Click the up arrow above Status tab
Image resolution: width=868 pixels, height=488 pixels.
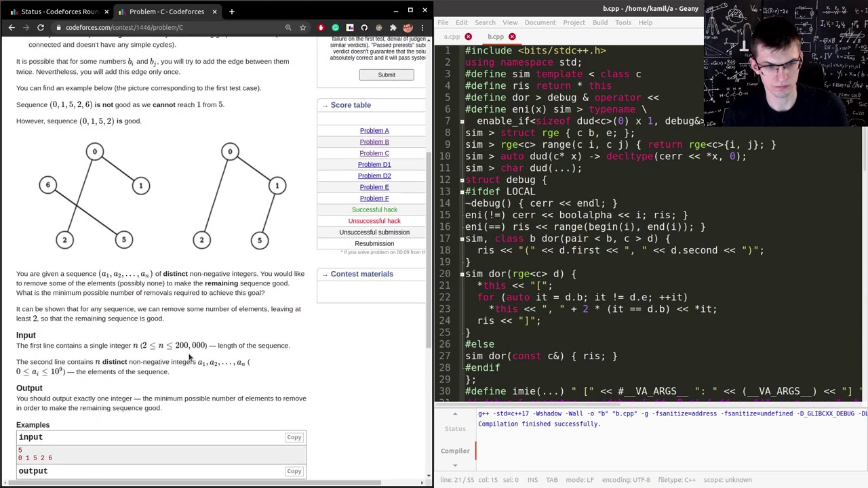[455, 414]
